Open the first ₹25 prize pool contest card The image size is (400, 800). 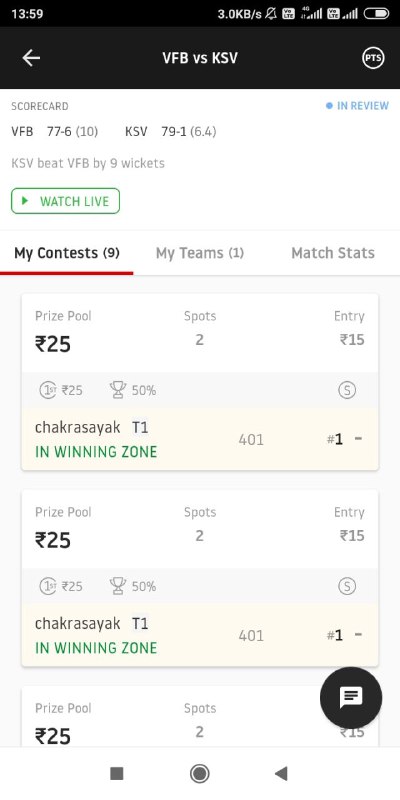point(200,382)
